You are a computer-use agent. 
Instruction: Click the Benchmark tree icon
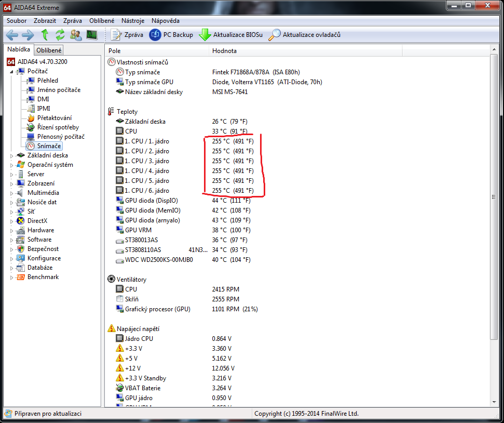(x=21, y=277)
